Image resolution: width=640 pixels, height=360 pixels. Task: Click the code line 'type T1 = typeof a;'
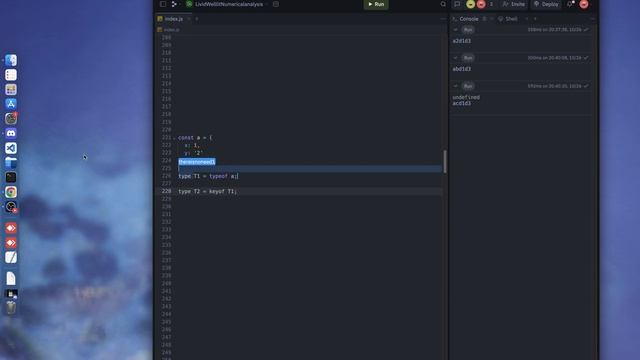tap(208, 176)
